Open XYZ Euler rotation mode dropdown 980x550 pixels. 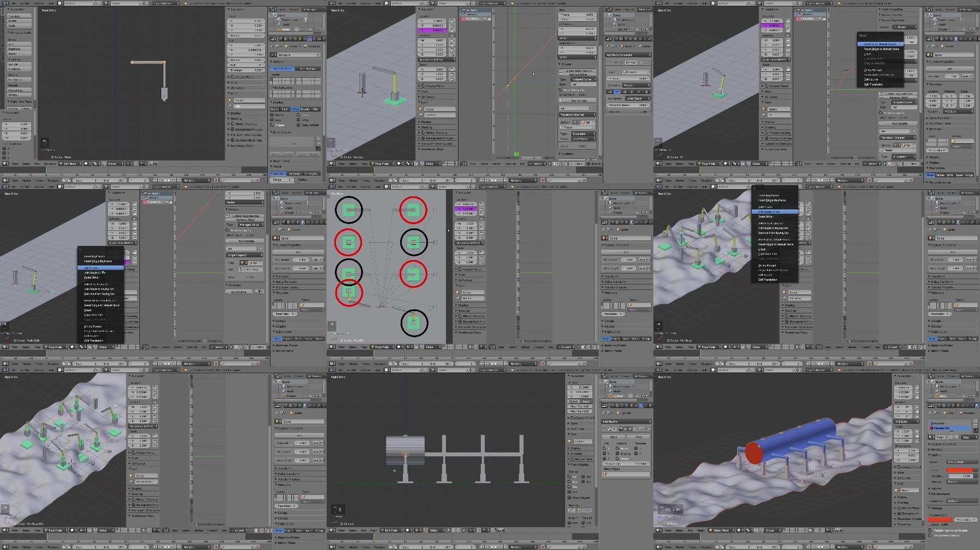(906, 421)
